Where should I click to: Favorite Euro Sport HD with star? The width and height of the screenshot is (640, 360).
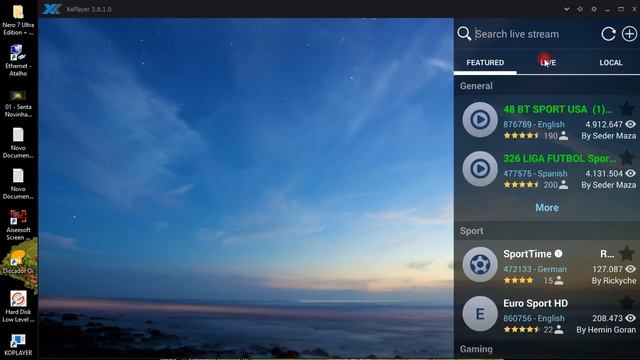coord(627,303)
